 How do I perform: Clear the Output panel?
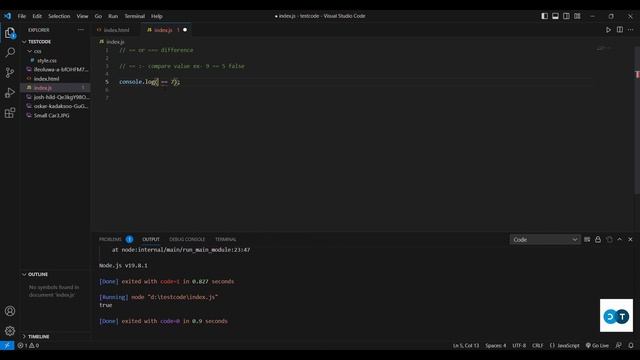587,240
